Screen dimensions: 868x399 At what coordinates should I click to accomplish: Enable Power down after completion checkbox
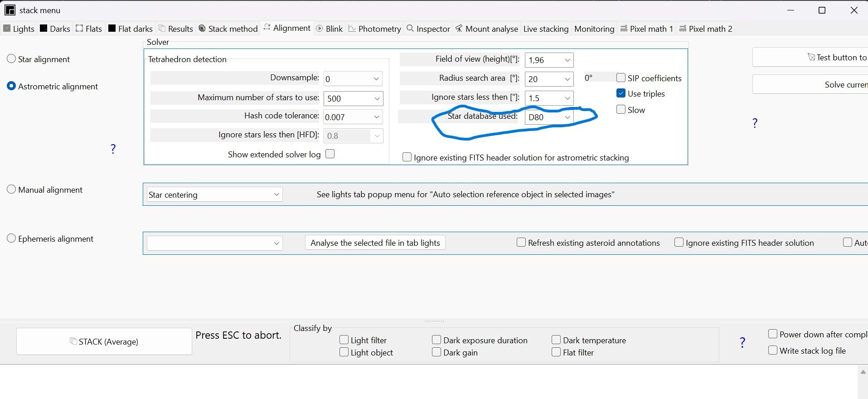[773, 334]
